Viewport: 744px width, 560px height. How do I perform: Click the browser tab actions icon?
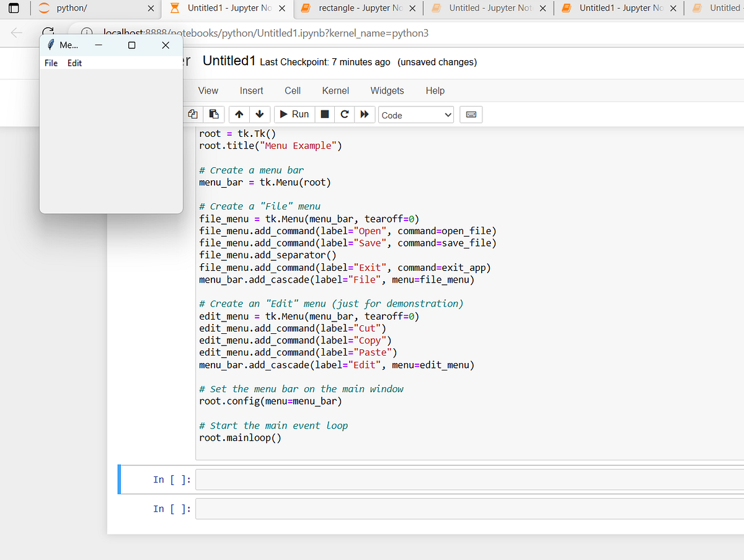(15, 9)
